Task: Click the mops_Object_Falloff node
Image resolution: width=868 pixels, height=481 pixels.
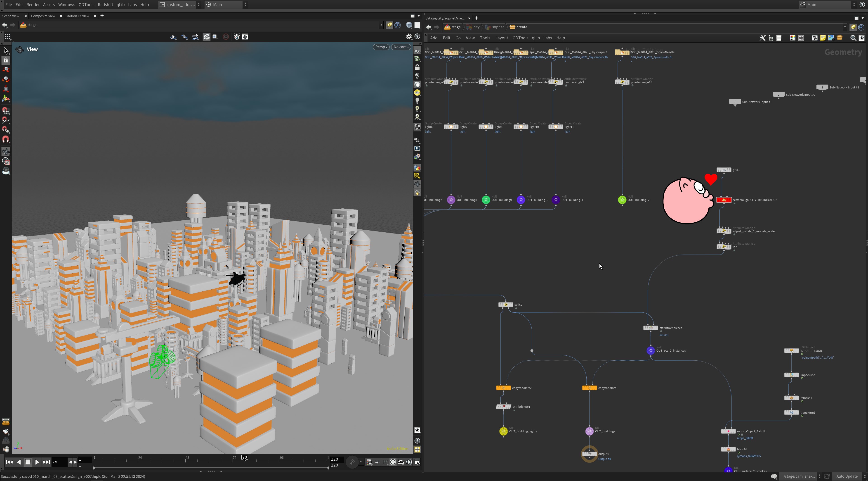Action: point(728,431)
